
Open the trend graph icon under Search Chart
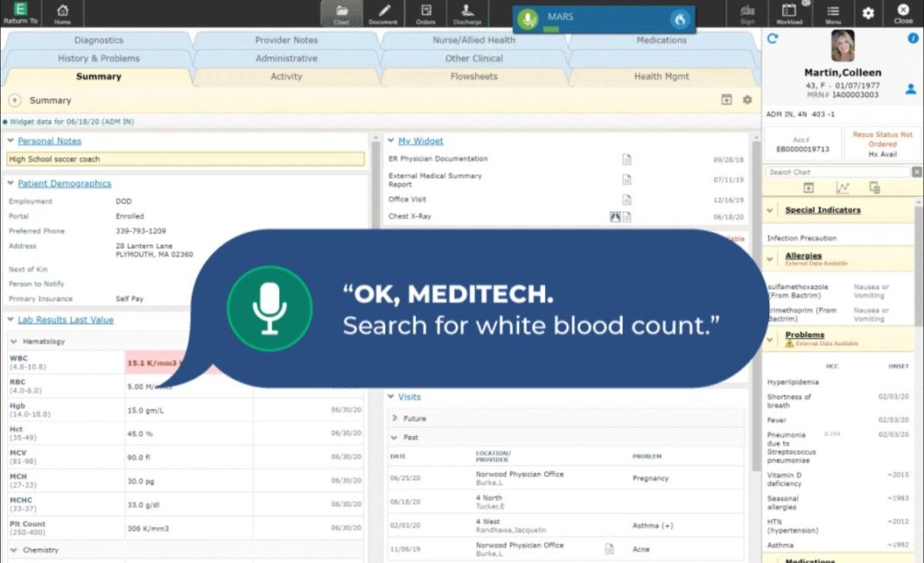click(x=842, y=188)
